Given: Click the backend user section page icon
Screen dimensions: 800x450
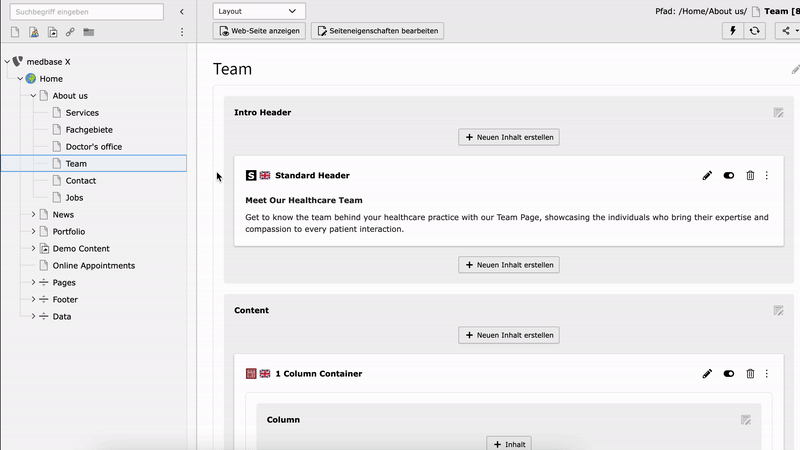Looking at the screenshot, I should 34,32.
